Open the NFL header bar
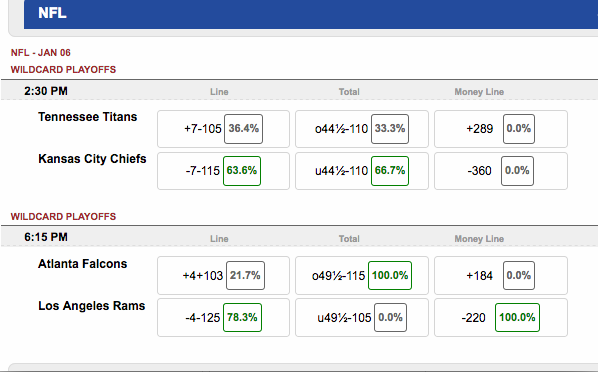The width and height of the screenshot is (598, 372). click(311, 14)
